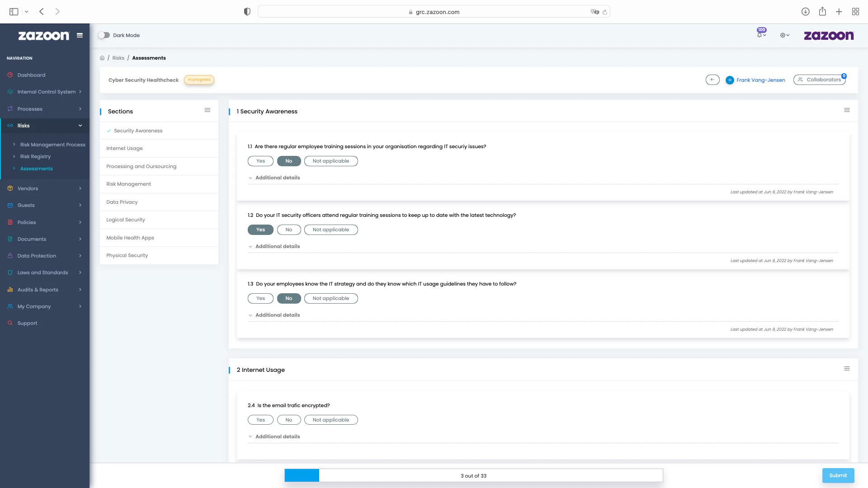
Task: Select Yes for question 2.4 about email encryption
Action: point(260,420)
